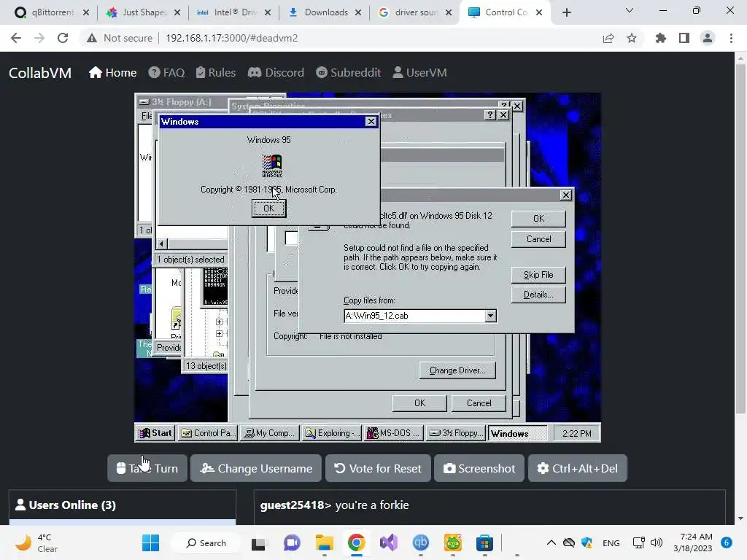
Task: Open Chrome from the taskbar
Action: [x=356, y=542]
